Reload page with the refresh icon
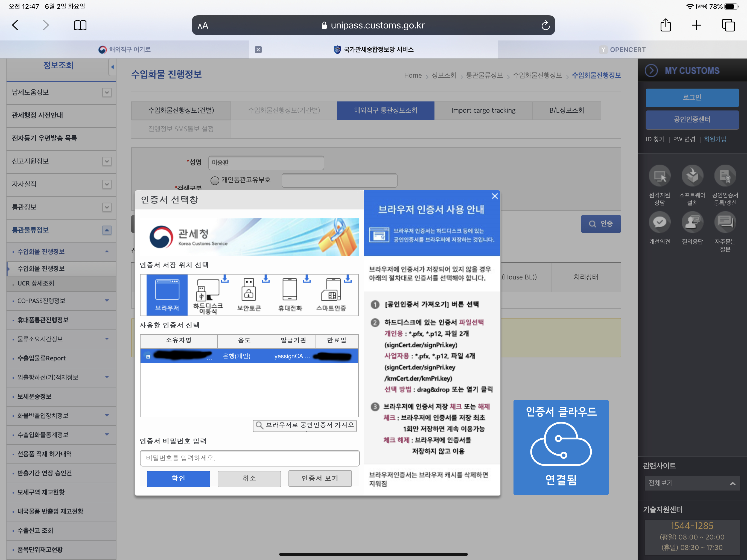Viewport: 747px width, 560px height. click(x=545, y=25)
